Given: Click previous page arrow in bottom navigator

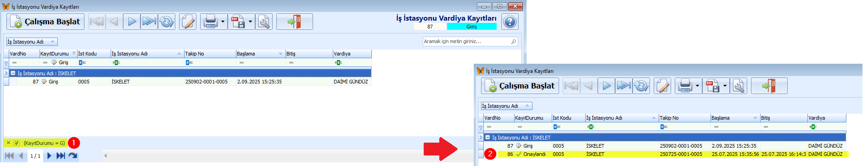Looking at the screenshot, I should 21,156.
